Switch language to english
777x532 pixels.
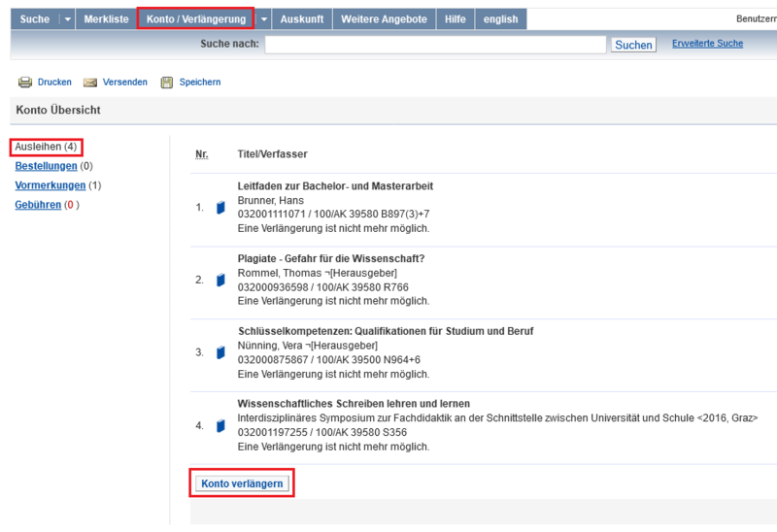coord(501,19)
